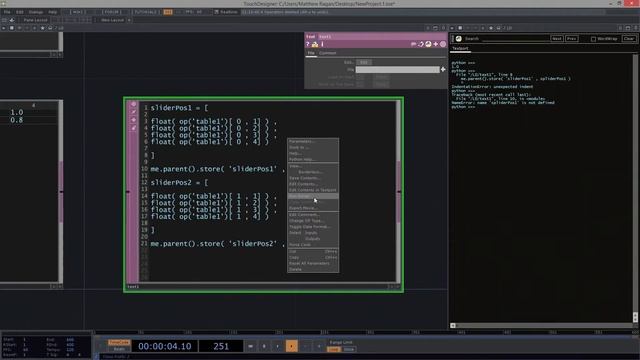This screenshot has width=640, height=360.
Task: Set Range Limit to Loop
Action: pos(333,349)
